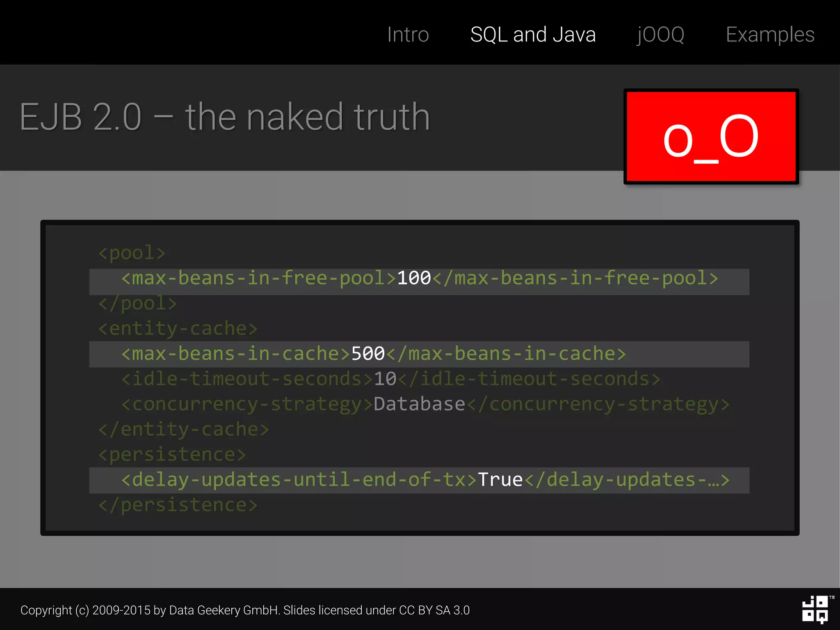Click the value 500 in code

pyautogui.click(x=368, y=354)
